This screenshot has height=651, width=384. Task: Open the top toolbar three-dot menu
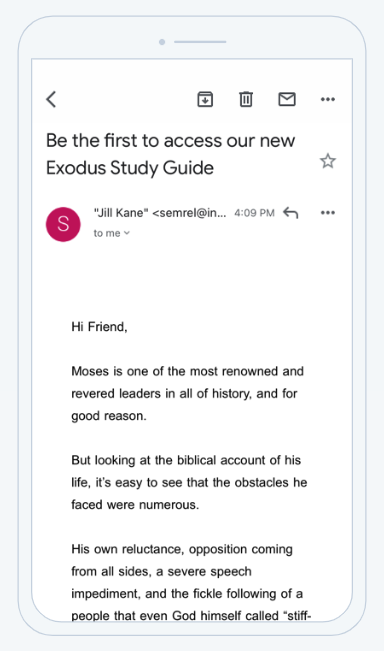click(328, 99)
